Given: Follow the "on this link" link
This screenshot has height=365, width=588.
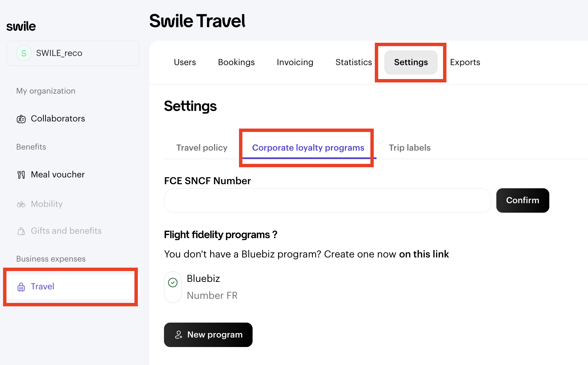Looking at the screenshot, I should coord(424,254).
